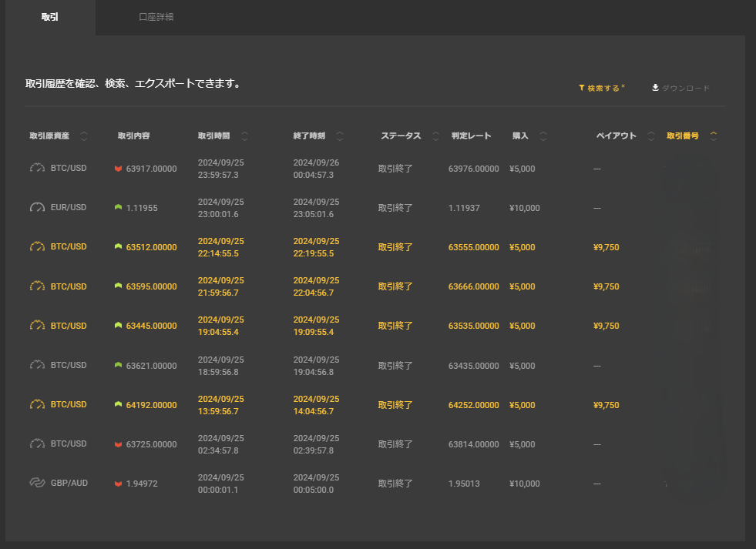
Task: Click the 取引番号 sort arrows
Action: (x=714, y=136)
